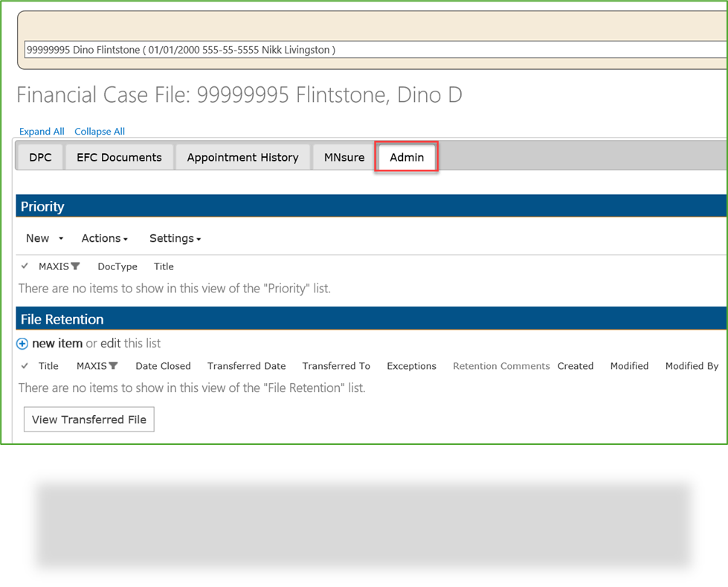
Task: Open the DPC tab
Action: 40,157
